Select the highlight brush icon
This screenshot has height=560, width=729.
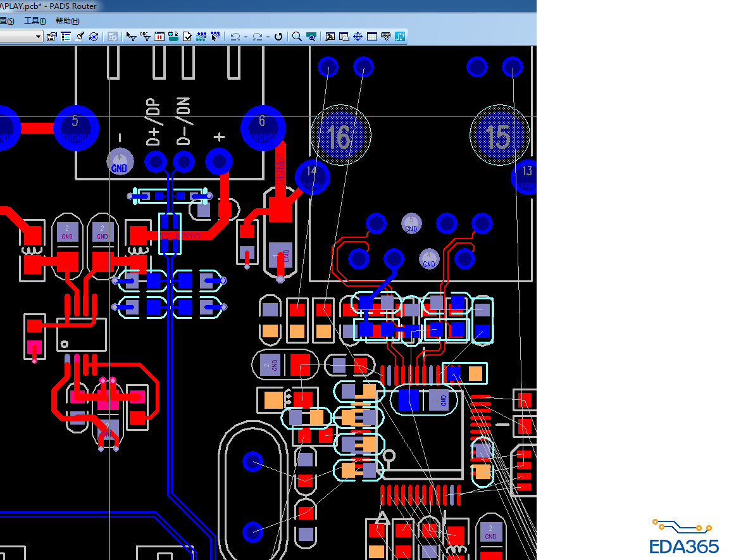pyautogui.click(x=80, y=36)
